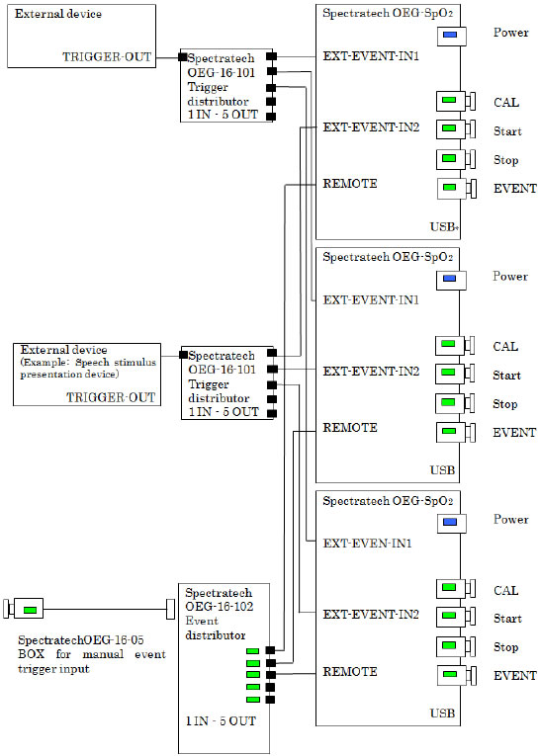The height and width of the screenshot is (756, 539).
Task: Select the 'EXT-EVENT-IN1' label on the first unit
Action: tap(371, 56)
